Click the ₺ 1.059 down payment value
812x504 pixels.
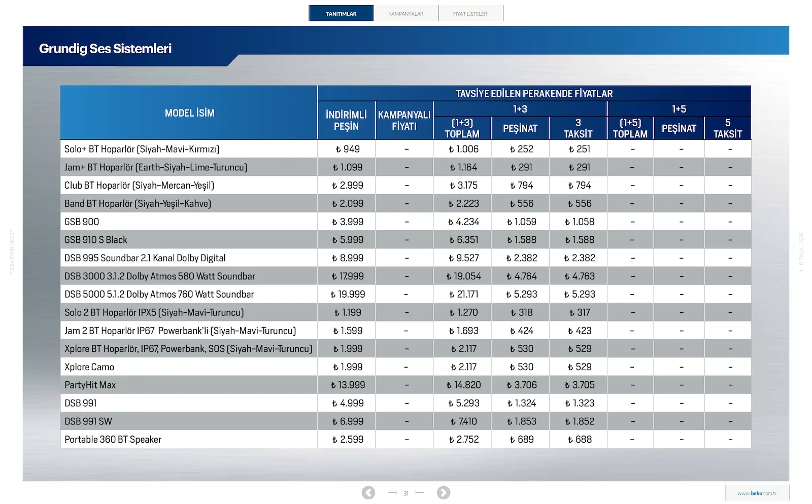tap(521, 222)
